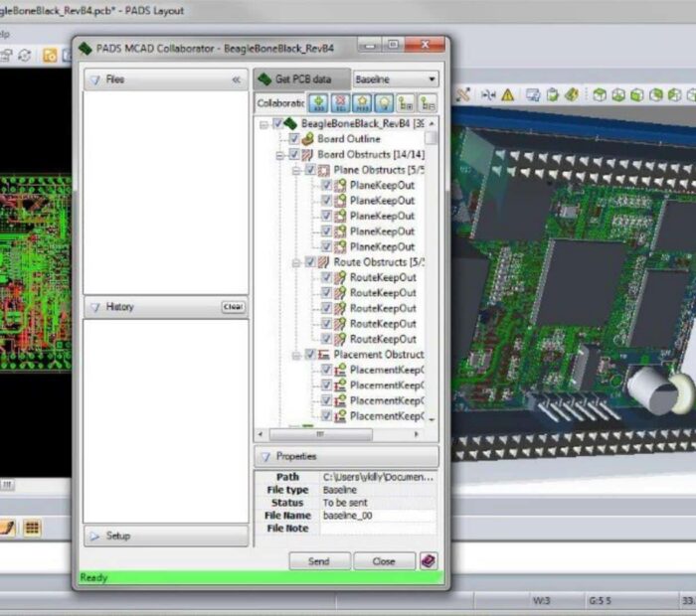Screen dimensions: 696x616
Task: Click the yellow warning triangle icon
Action: click(508, 95)
